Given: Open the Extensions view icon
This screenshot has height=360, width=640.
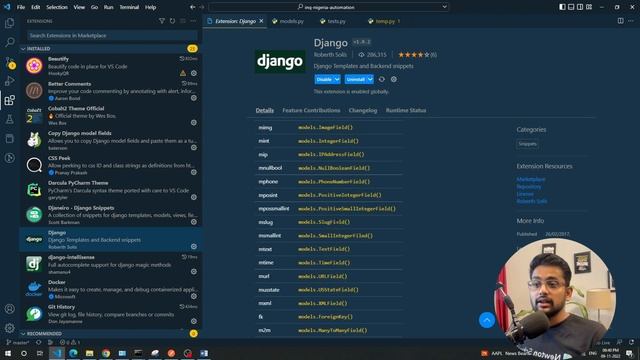Looking at the screenshot, I should (9, 100).
